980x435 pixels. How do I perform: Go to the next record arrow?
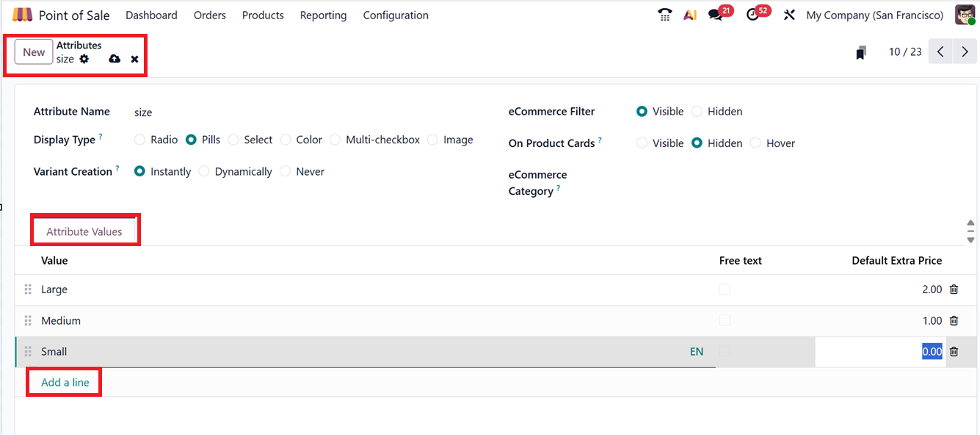point(965,52)
